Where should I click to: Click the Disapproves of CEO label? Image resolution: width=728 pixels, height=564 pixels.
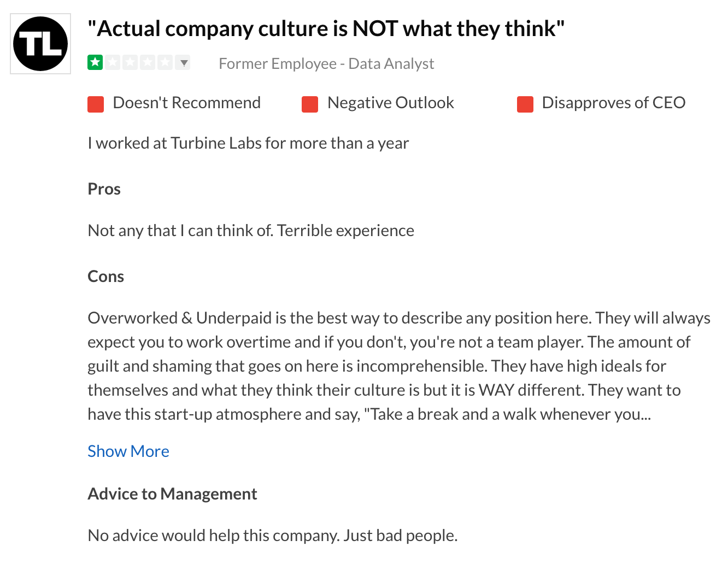coord(613,103)
